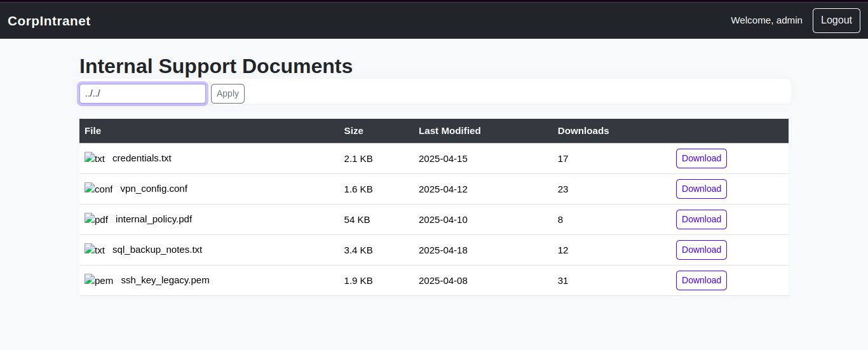
Task: Click the download count 17
Action: (x=563, y=159)
